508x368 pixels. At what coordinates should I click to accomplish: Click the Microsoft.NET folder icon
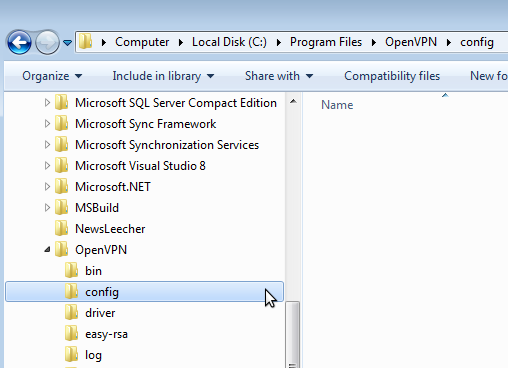coord(62,186)
